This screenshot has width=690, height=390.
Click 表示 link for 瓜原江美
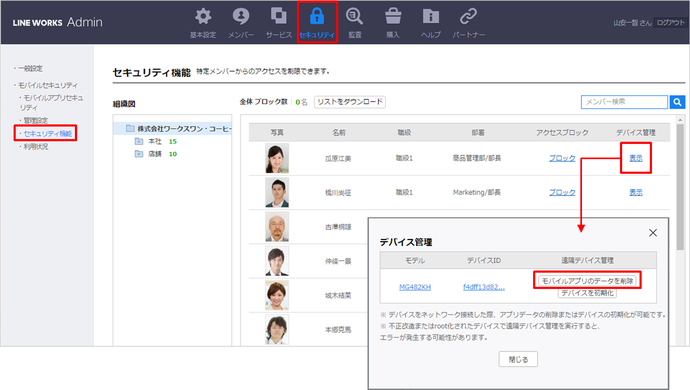(x=636, y=158)
